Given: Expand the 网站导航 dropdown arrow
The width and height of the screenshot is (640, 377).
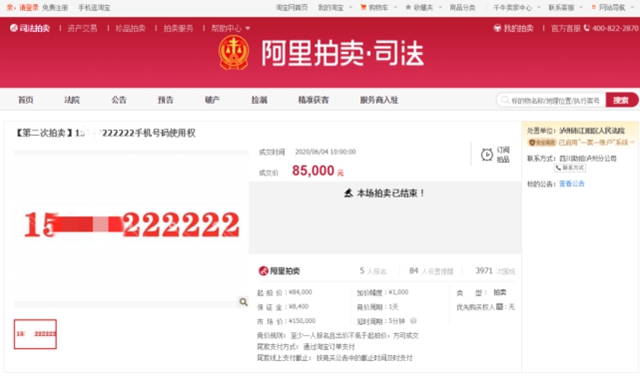Looking at the screenshot, I should tap(631, 7).
